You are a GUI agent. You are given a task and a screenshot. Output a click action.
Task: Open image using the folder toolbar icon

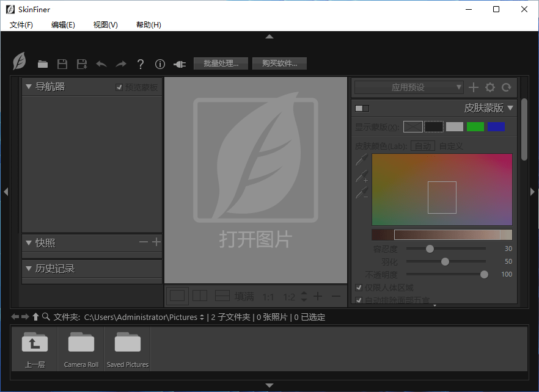pyautogui.click(x=43, y=64)
